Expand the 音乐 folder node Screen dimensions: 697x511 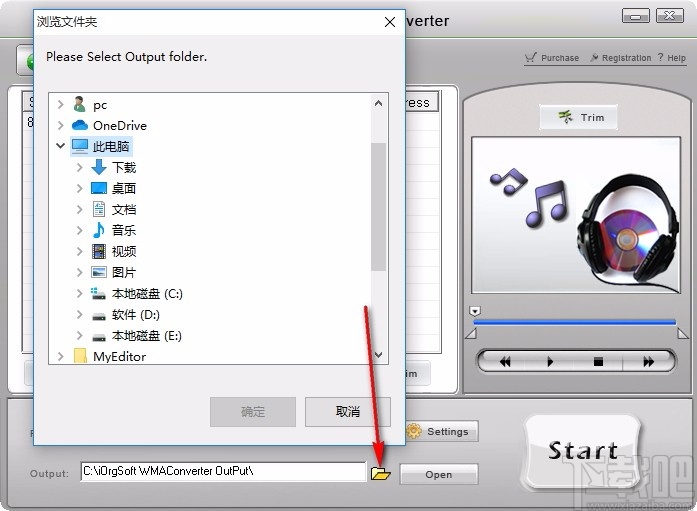coord(80,230)
